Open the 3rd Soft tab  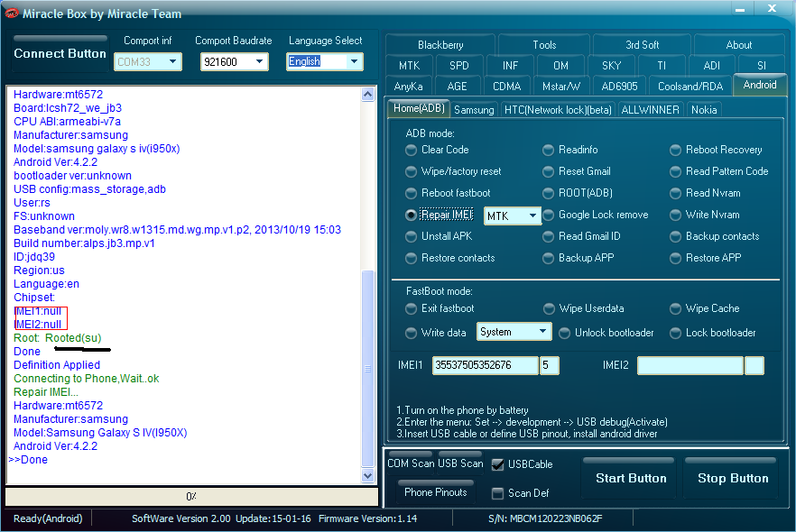pos(642,44)
